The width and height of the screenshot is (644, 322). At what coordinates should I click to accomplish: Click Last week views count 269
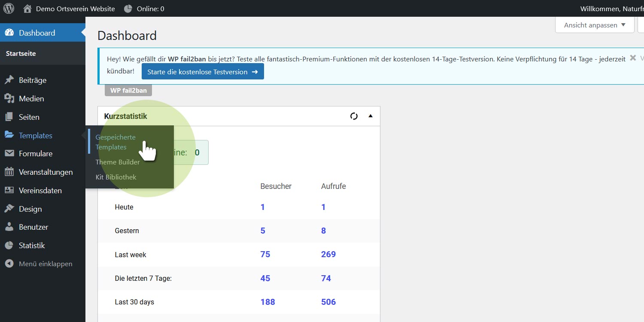pyautogui.click(x=328, y=254)
